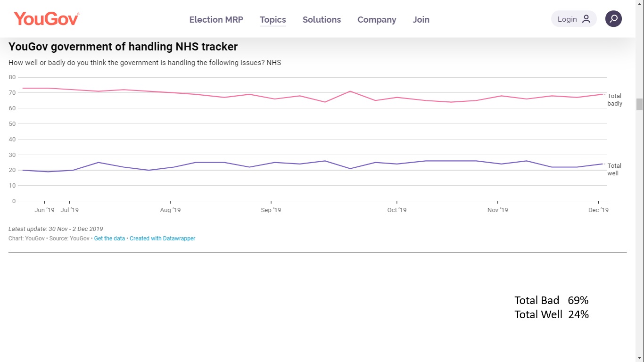This screenshot has height=362, width=644.
Task: Click the 'Latest update: 30 Nov - 2 Dec 2019' text
Action: 56,229
